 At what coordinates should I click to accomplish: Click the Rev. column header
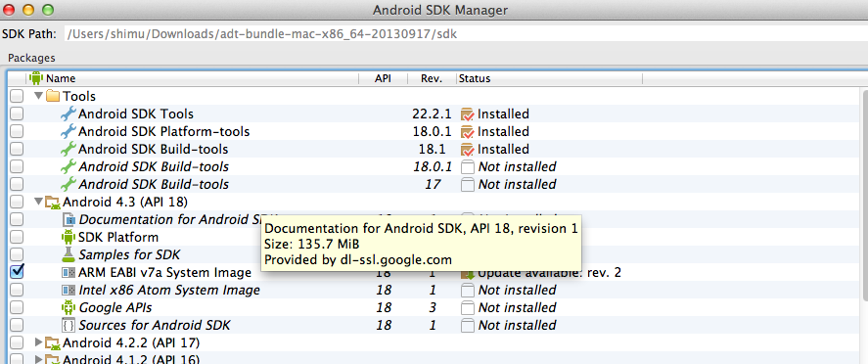coord(432,78)
